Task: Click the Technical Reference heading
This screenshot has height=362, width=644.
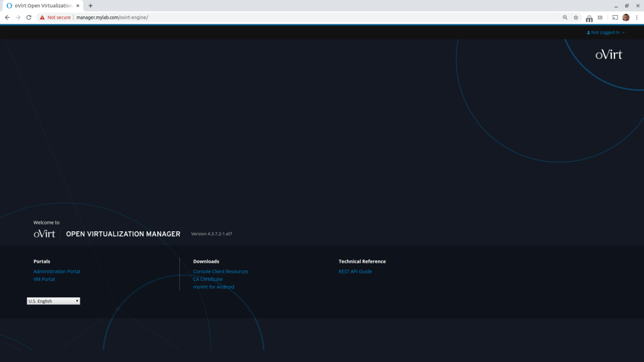Action: point(362,261)
